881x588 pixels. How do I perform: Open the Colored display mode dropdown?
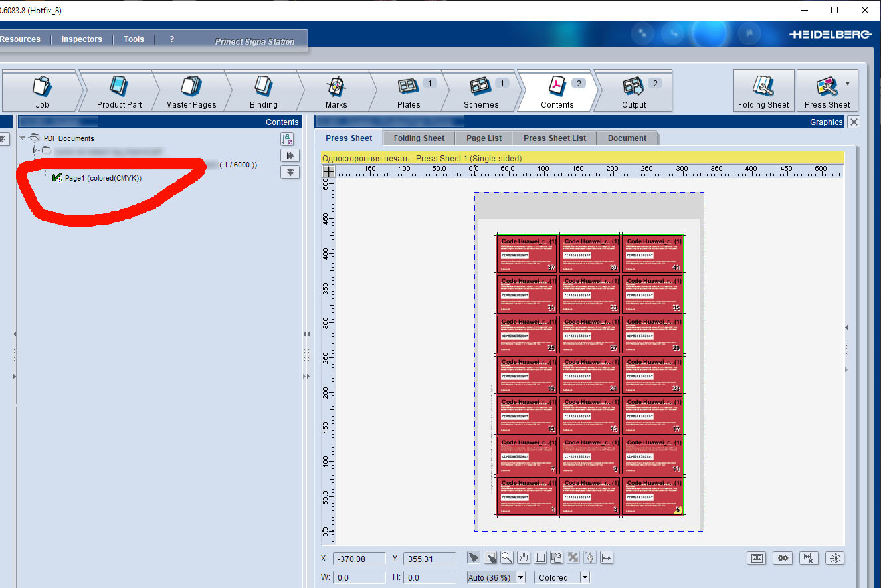(x=585, y=577)
